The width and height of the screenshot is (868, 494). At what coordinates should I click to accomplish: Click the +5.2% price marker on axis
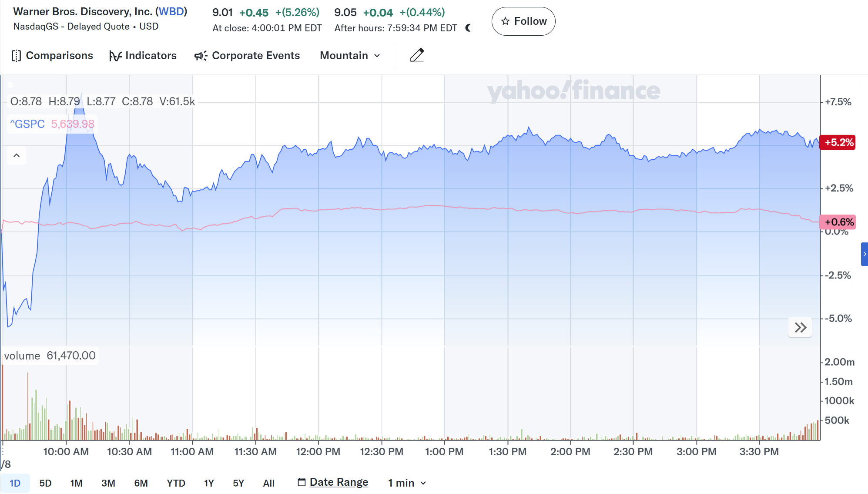[838, 142]
